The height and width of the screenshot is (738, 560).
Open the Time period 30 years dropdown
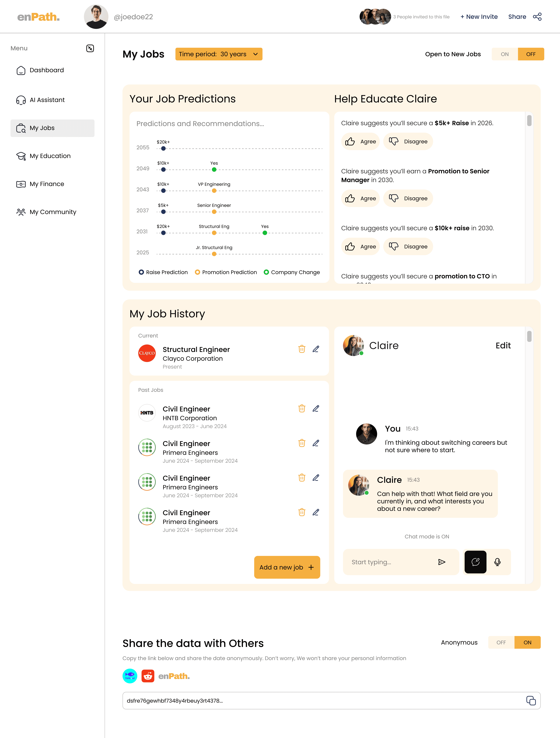coord(219,54)
